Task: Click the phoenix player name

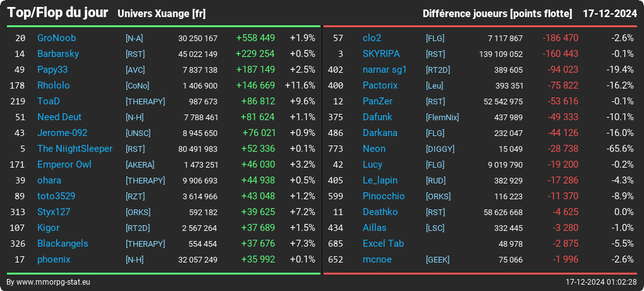Action: click(54, 260)
